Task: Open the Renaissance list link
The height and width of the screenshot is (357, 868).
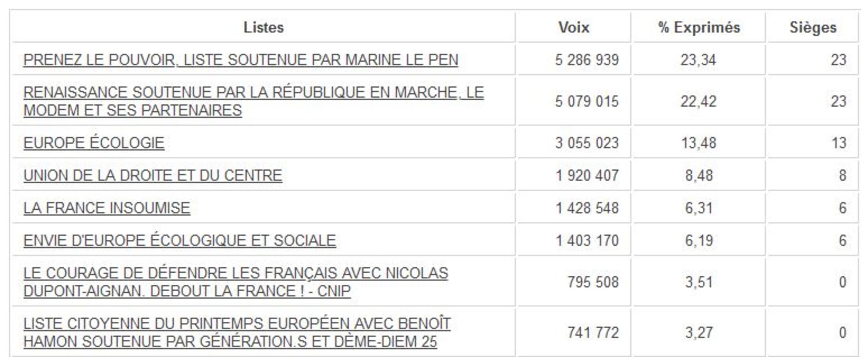Action: [253, 93]
